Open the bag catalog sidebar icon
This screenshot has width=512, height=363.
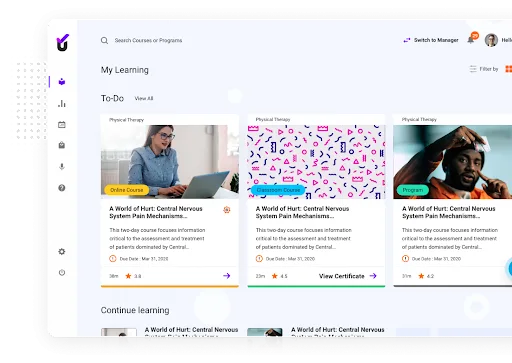tap(62, 145)
